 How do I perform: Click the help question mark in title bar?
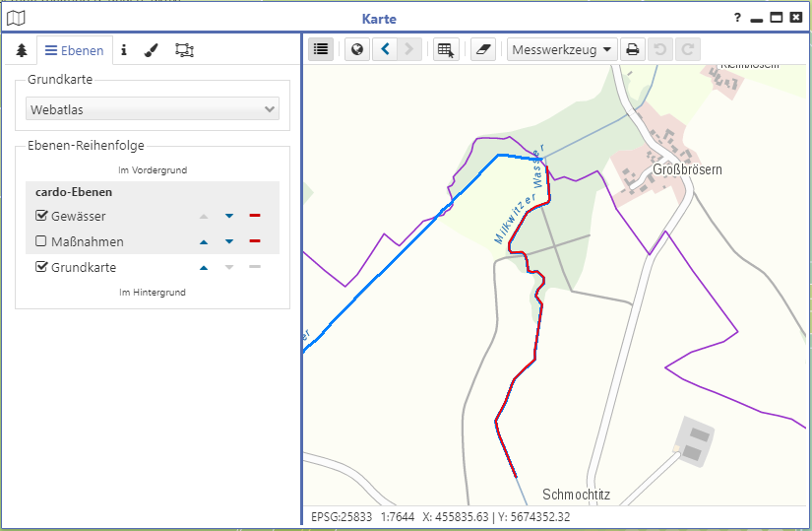(x=737, y=18)
